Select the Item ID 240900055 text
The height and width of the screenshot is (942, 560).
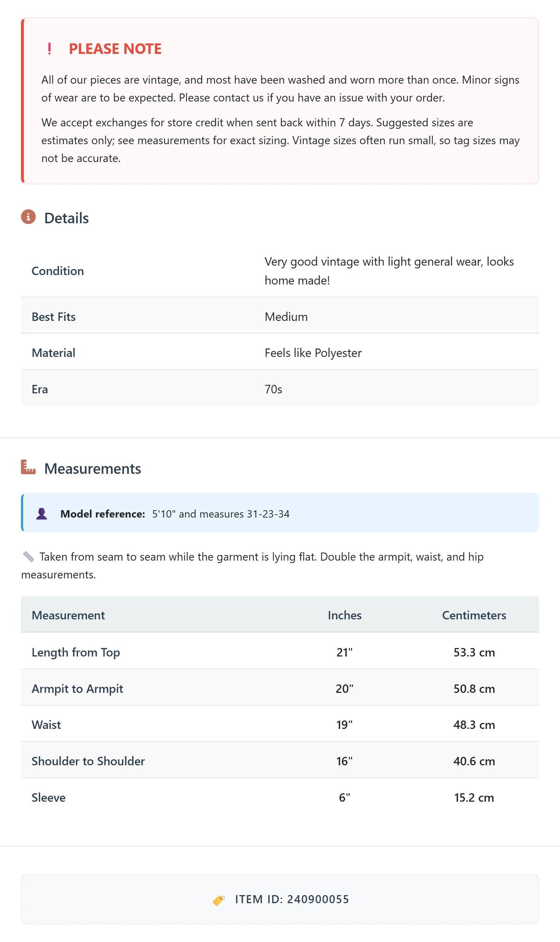tap(292, 899)
